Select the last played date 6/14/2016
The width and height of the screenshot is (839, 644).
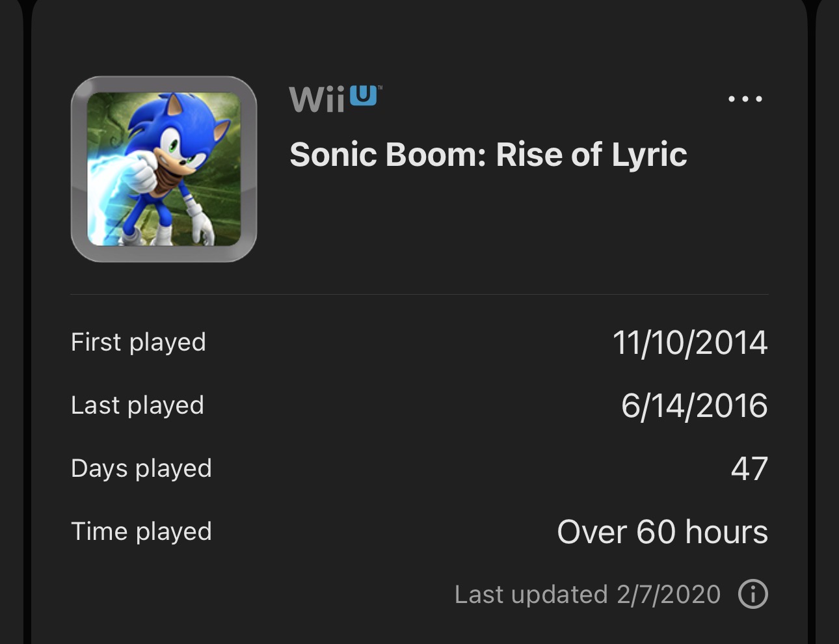pos(694,406)
